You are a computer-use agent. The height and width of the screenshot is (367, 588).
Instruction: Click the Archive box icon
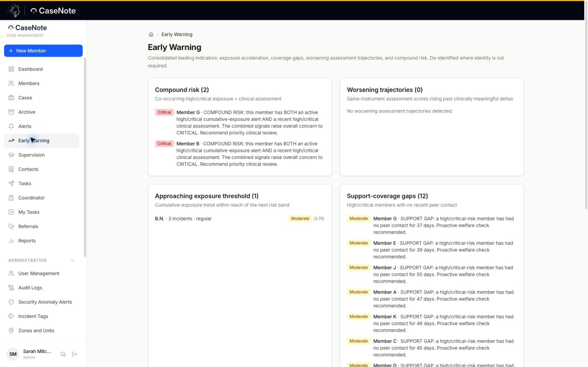click(11, 112)
